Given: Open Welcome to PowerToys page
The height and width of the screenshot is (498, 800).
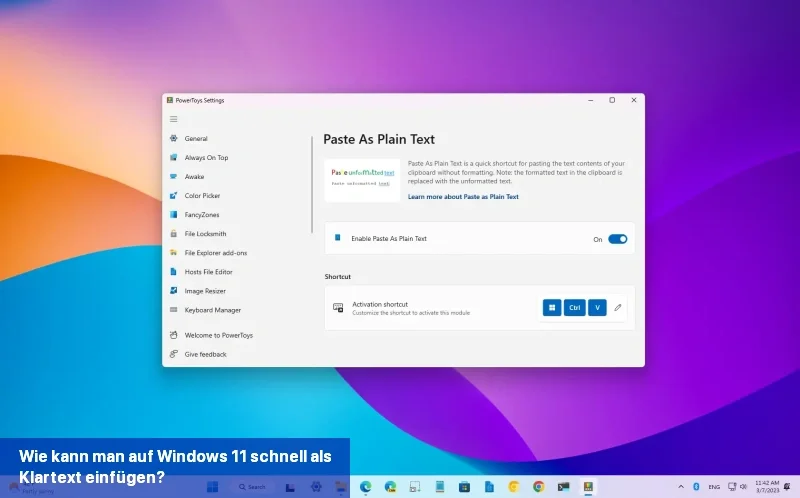Looking at the screenshot, I should tap(218, 335).
